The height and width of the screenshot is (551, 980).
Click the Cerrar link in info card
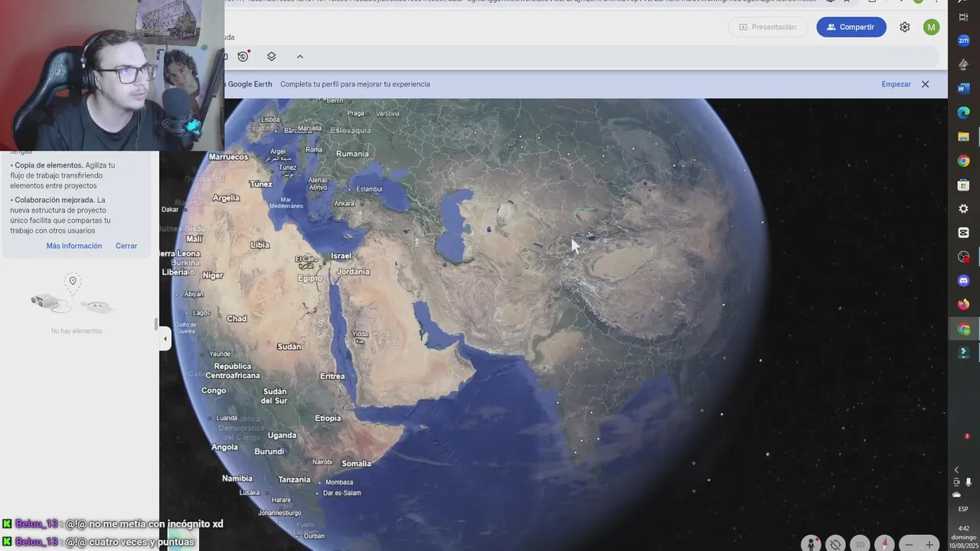coord(126,246)
